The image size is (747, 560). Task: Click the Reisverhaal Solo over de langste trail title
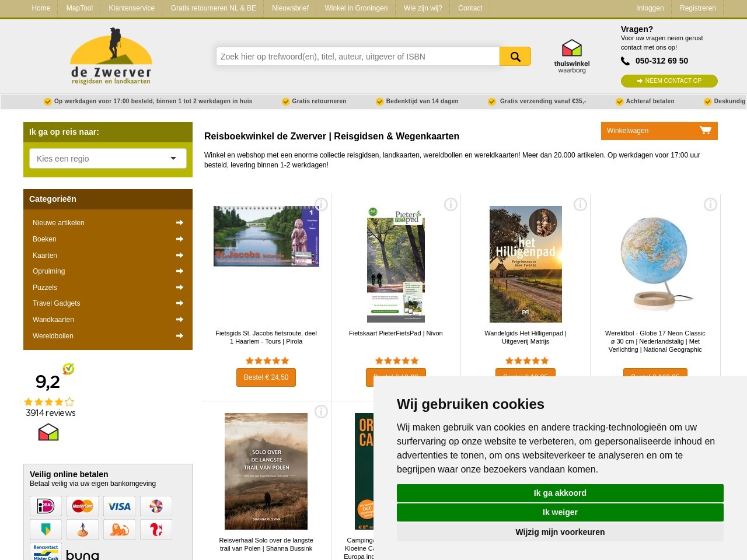coord(266,544)
